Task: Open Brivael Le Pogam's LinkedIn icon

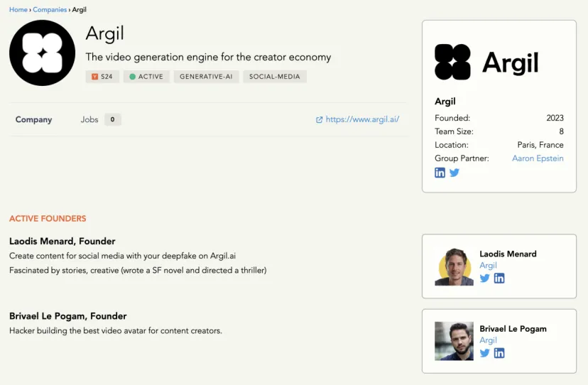Action: 499,353
